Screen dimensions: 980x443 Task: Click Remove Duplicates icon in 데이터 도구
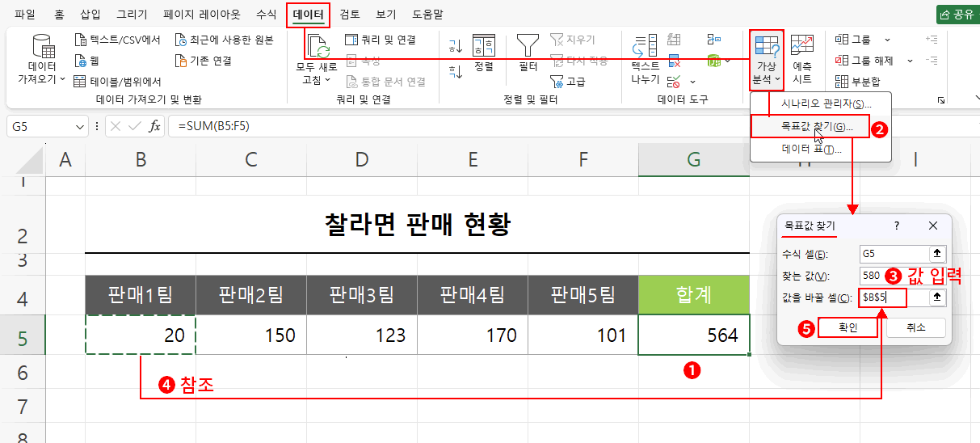tap(674, 61)
